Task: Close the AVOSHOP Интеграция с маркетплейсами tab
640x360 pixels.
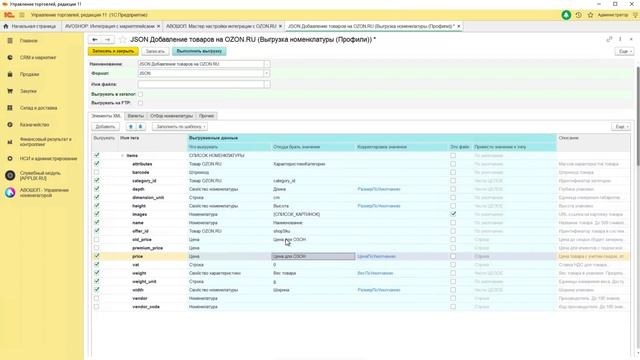Action: [x=158, y=26]
